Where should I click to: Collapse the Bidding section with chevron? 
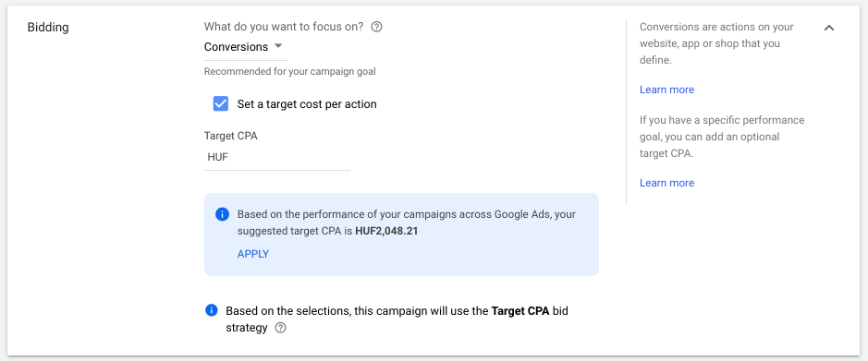click(828, 28)
